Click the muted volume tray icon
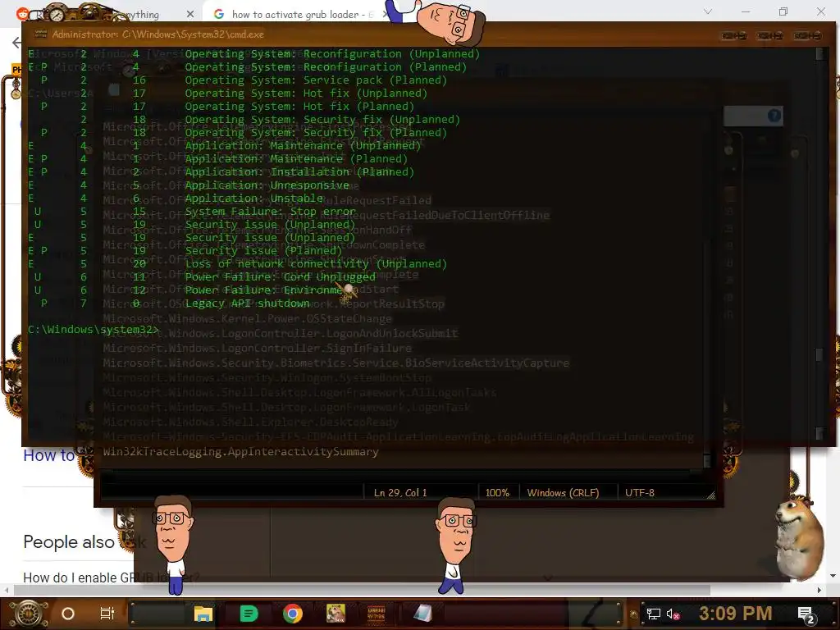This screenshot has width=840, height=630. click(673, 614)
